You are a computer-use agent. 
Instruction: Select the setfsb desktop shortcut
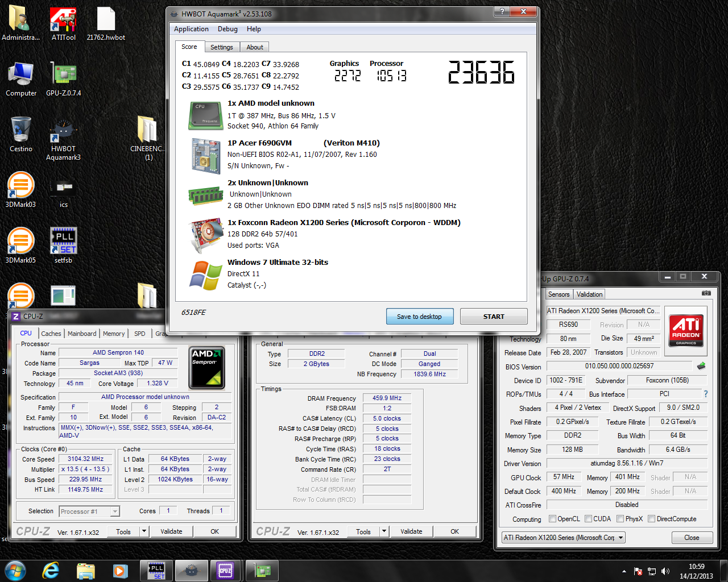coord(63,246)
